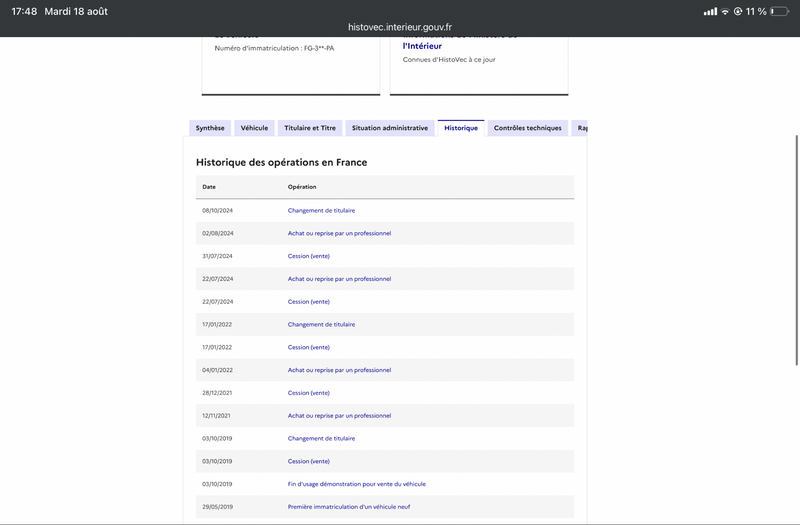The height and width of the screenshot is (525, 800).
Task: Select the date 28/12/2021
Action: (x=217, y=393)
